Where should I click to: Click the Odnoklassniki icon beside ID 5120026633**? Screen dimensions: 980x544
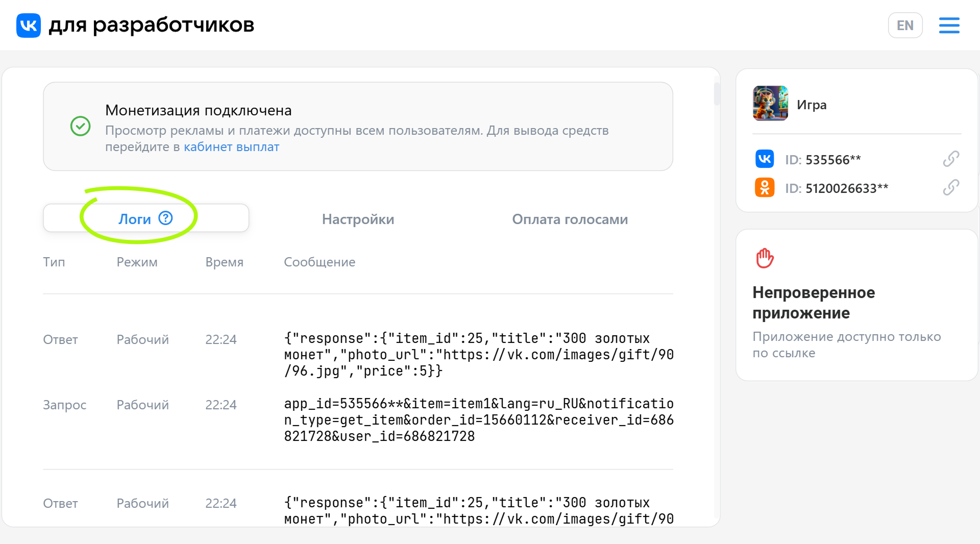(x=764, y=187)
